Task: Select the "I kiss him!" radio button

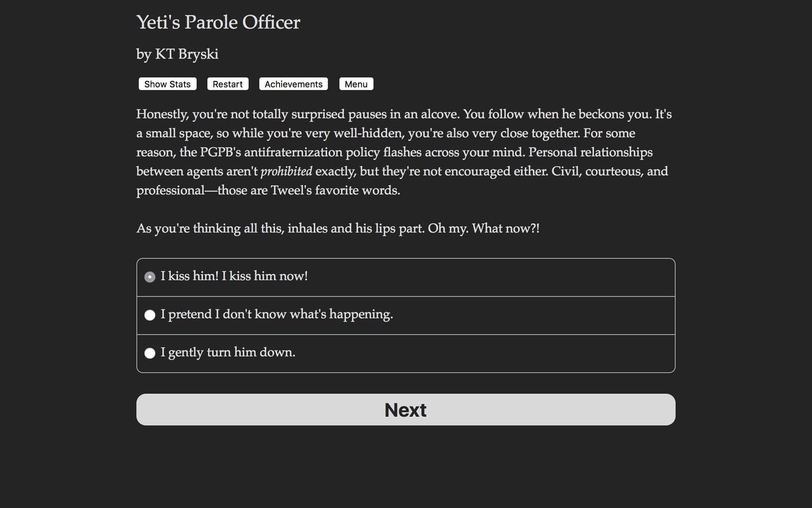Action: [150, 277]
